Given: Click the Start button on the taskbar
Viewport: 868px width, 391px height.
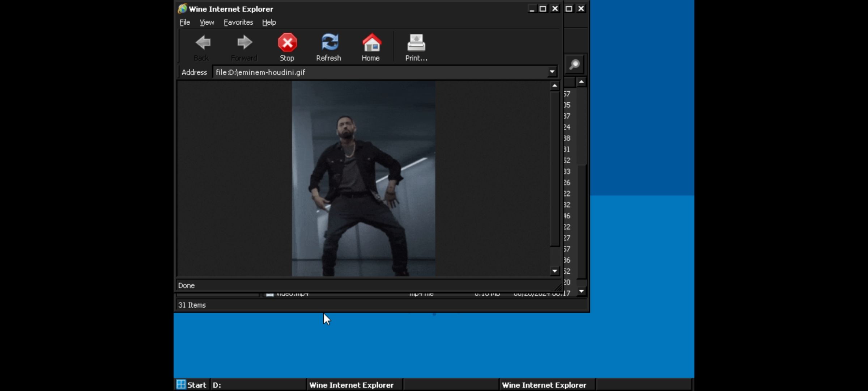Looking at the screenshot, I should [192, 385].
